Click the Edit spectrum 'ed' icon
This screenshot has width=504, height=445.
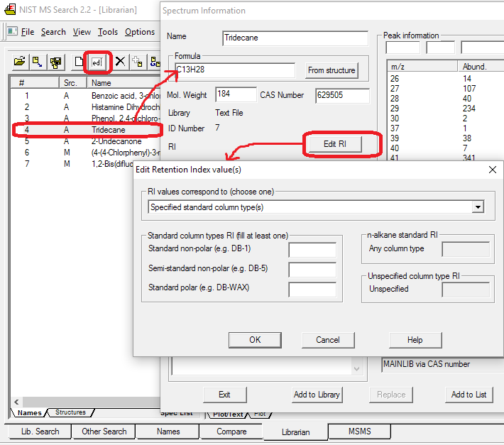(97, 62)
